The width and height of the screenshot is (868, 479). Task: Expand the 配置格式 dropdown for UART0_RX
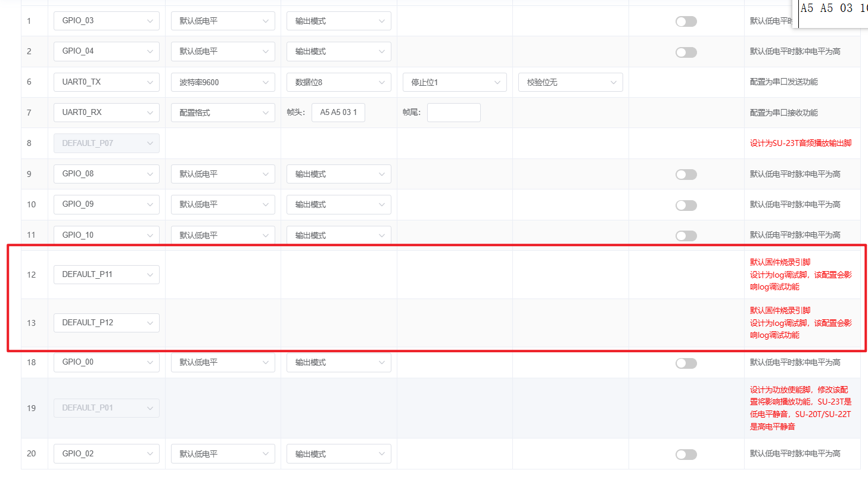click(x=223, y=113)
